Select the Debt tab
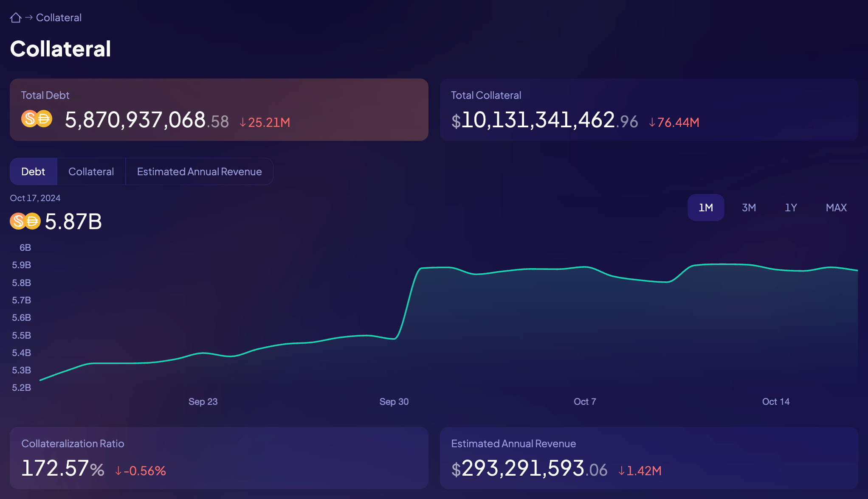The width and height of the screenshot is (868, 499). (x=33, y=171)
